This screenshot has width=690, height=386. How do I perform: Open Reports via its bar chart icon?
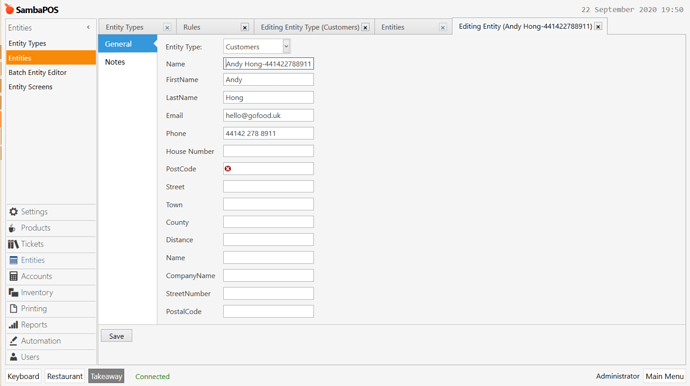tap(14, 325)
